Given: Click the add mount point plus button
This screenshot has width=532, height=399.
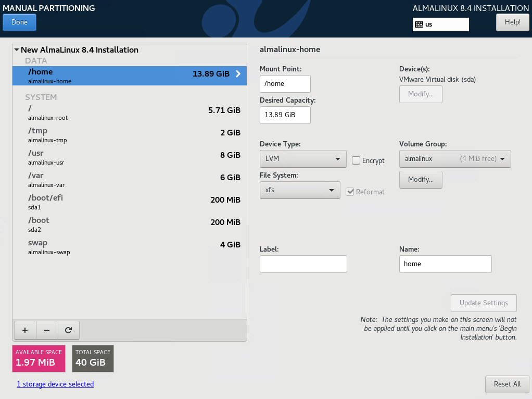Looking at the screenshot, I should click(24, 330).
